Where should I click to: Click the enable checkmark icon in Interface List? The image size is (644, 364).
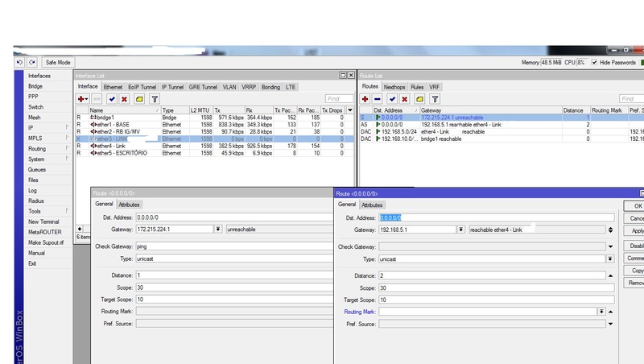[112, 98]
